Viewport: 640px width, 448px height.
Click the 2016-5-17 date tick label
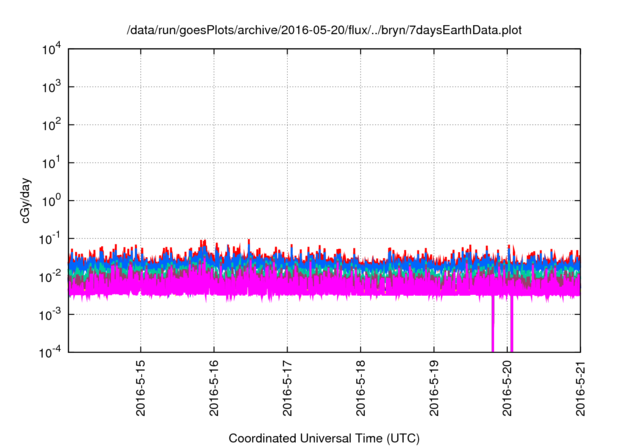287,388
